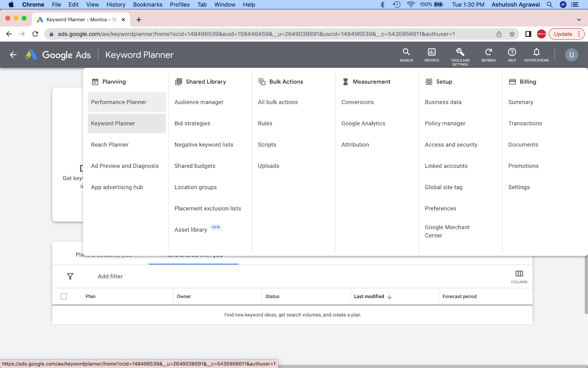Tick the select-all checkbox in the Plan table header
This screenshot has width=588, height=368.
click(x=64, y=296)
